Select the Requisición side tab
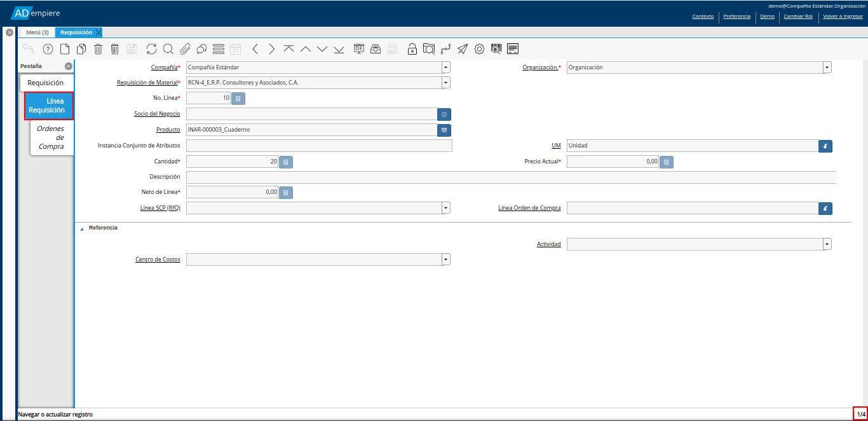Screen dimensions: 868x421 pyautogui.click(x=46, y=83)
